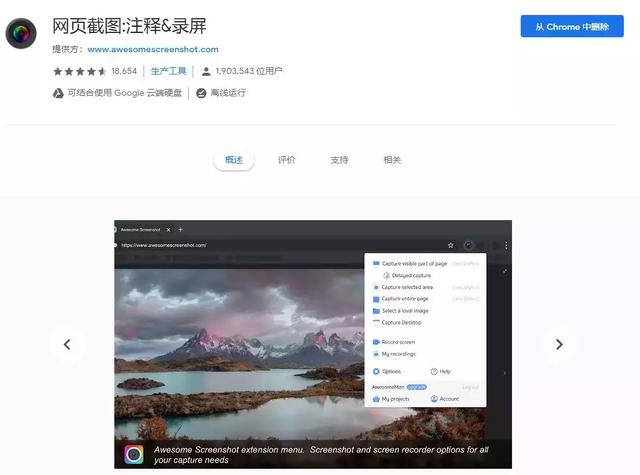Click the extension title 网页截图:注释&录屏
Viewport: 640px width, 475px height.
coord(129,27)
